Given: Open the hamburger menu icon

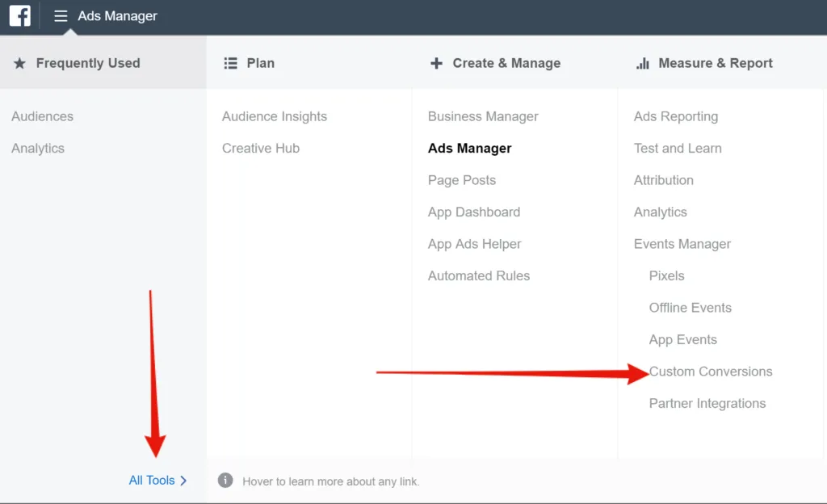Looking at the screenshot, I should tap(61, 16).
